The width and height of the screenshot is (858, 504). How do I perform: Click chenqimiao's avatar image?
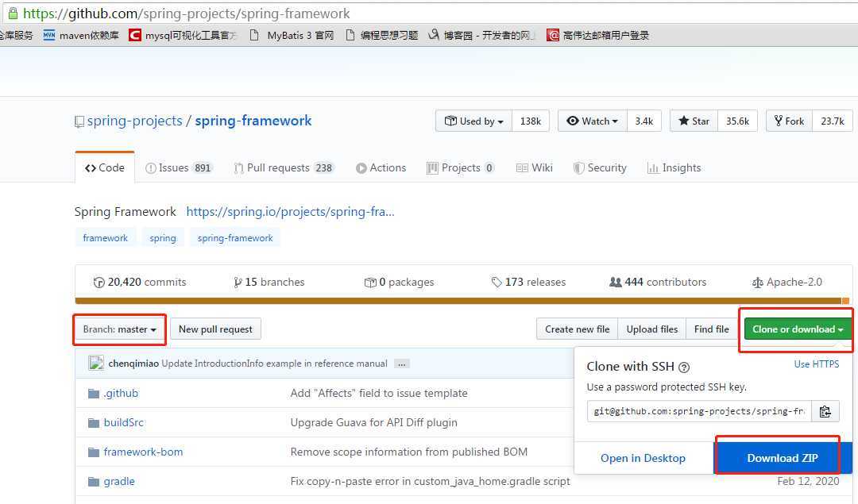(96, 363)
